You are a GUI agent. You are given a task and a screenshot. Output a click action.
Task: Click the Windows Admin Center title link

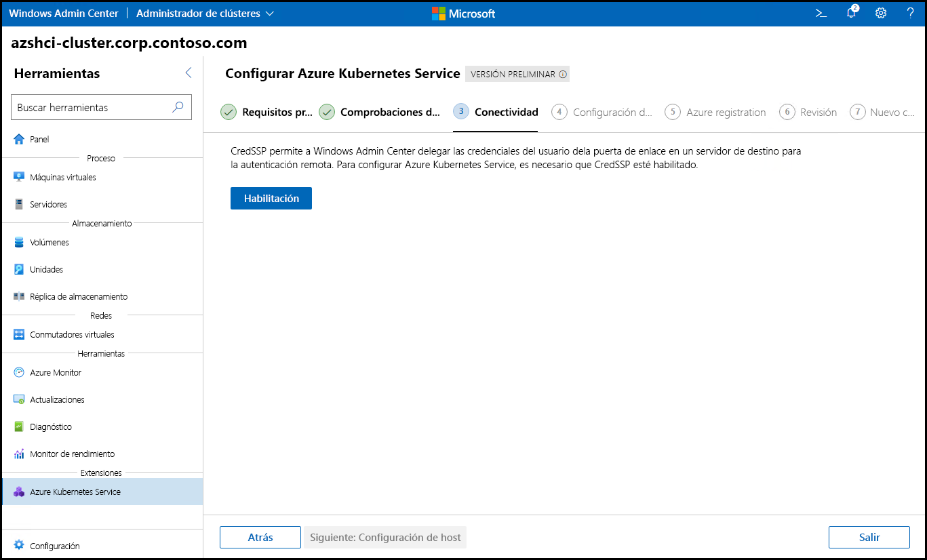(64, 14)
